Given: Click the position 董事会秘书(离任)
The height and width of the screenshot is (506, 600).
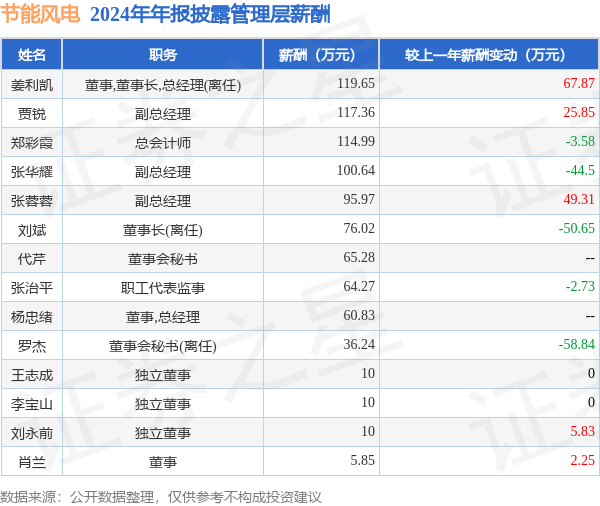Looking at the screenshot, I should [x=163, y=346].
